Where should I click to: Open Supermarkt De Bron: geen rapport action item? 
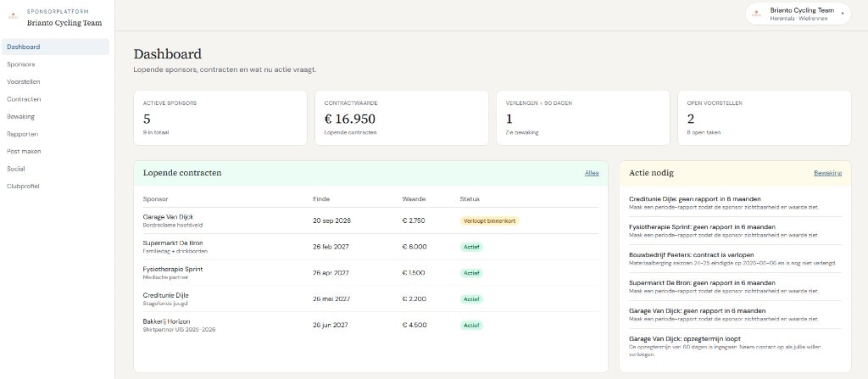[735, 287]
